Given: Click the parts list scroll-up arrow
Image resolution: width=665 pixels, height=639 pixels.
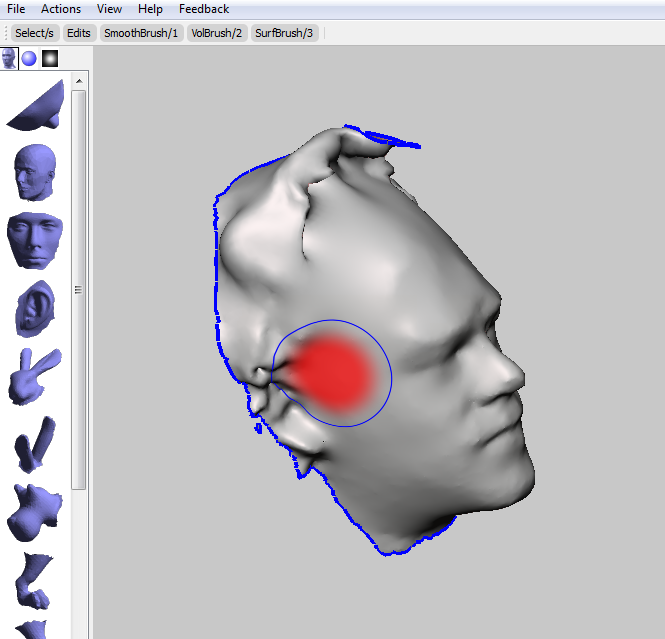Looking at the screenshot, I should point(79,81).
